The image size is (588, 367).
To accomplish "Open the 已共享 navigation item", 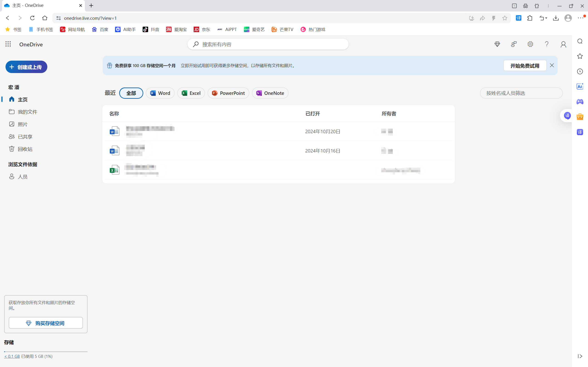I will [x=25, y=137].
